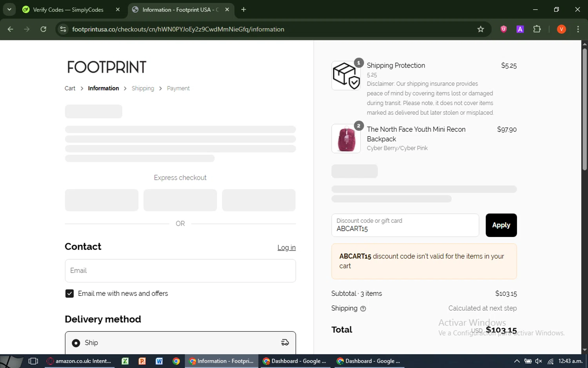The image size is (588, 368).
Task: Click the browser forward arrow
Action: (x=27, y=29)
